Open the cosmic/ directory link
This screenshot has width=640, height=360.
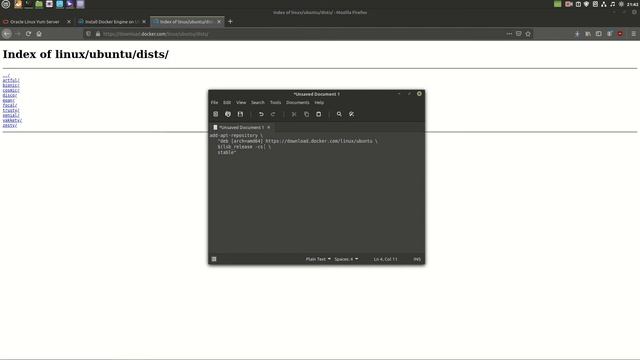tap(11, 90)
